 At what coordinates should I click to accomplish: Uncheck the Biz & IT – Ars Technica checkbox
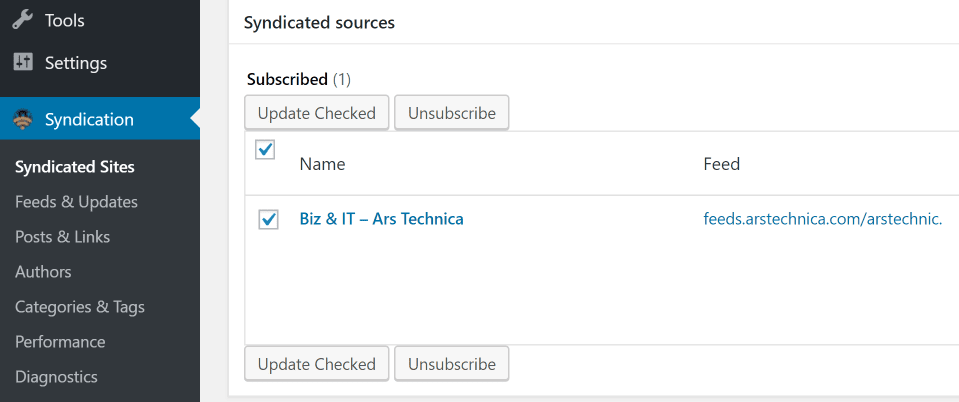point(268,219)
